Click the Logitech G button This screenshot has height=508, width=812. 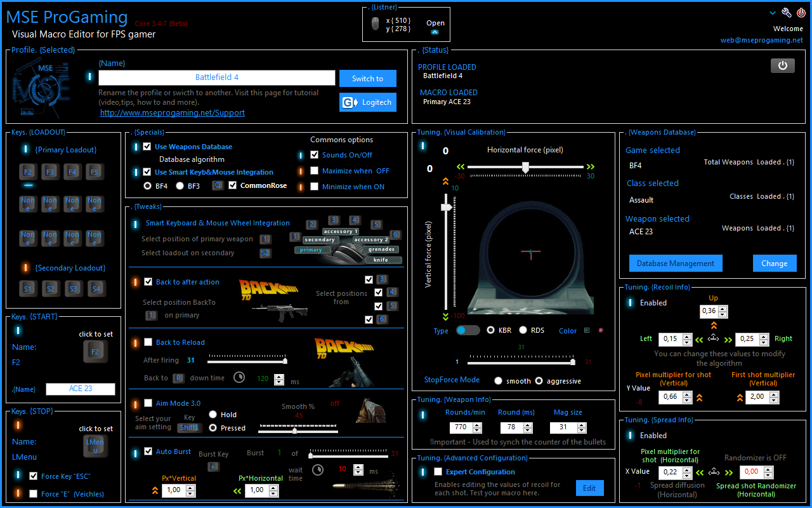[368, 102]
